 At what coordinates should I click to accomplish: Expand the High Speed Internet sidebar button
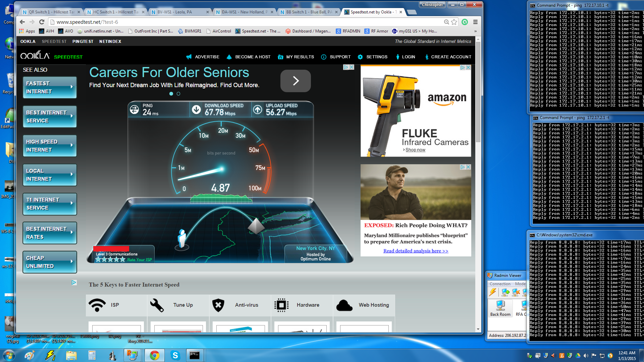coord(50,146)
